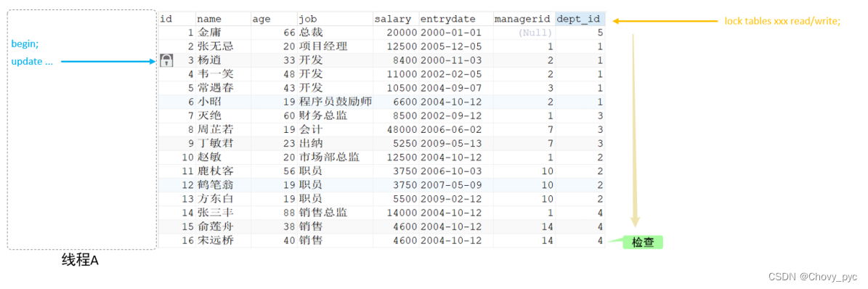Click the job cell 项目经理

pos(335,46)
